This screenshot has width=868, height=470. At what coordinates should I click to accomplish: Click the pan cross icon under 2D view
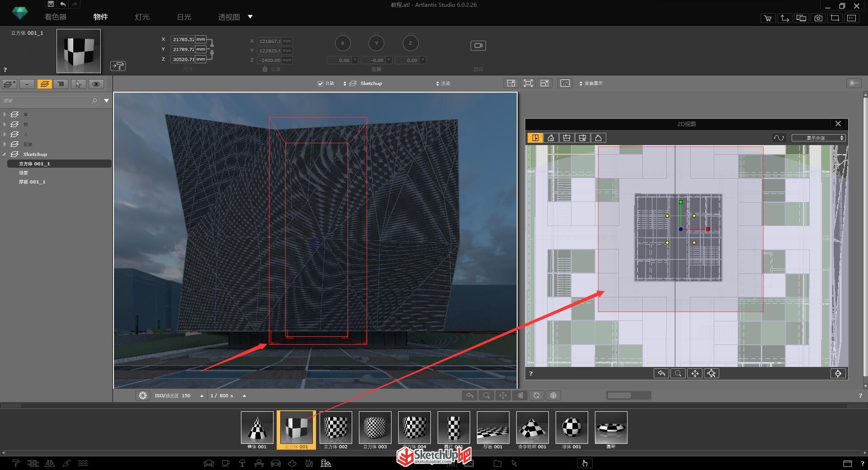(x=695, y=373)
